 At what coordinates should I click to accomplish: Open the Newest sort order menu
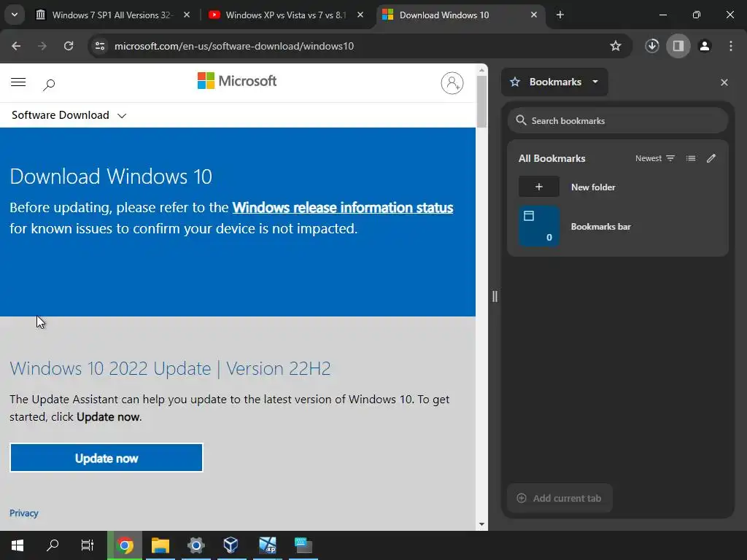[655, 158]
